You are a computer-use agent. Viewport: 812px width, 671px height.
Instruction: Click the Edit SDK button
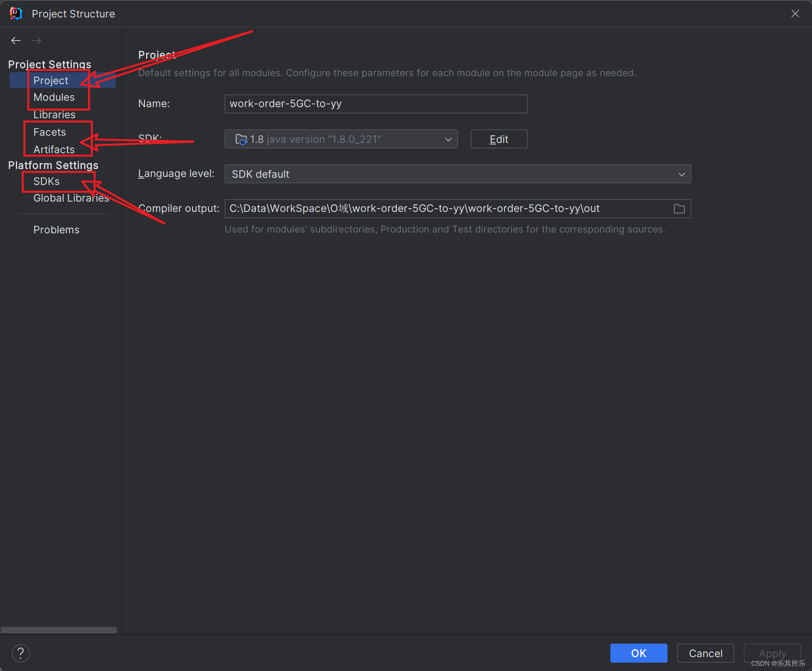point(498,139)
